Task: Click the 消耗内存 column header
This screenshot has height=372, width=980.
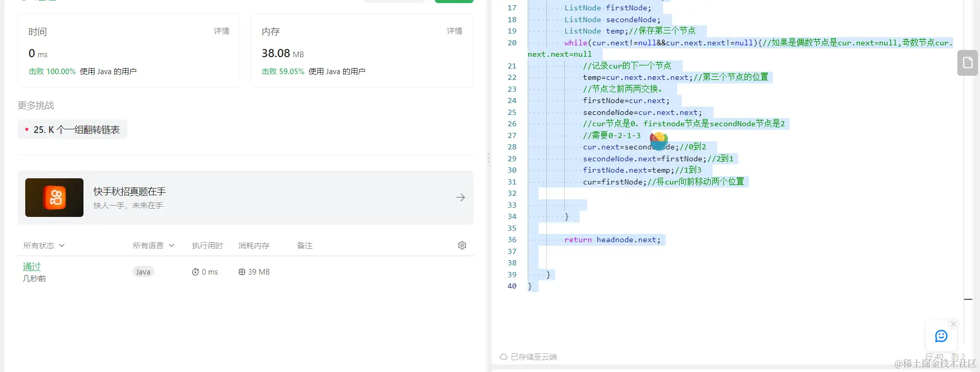Action: (x=254, y=246)
